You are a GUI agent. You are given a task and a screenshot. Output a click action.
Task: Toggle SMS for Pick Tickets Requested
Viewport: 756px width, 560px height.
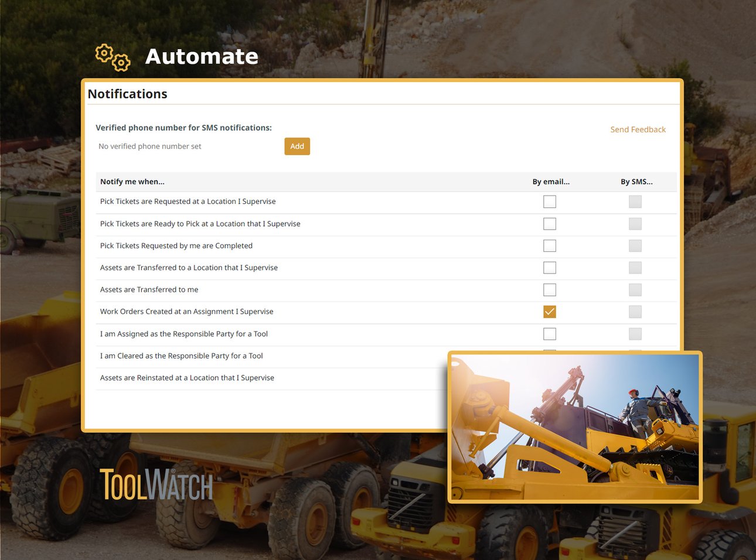635,201
